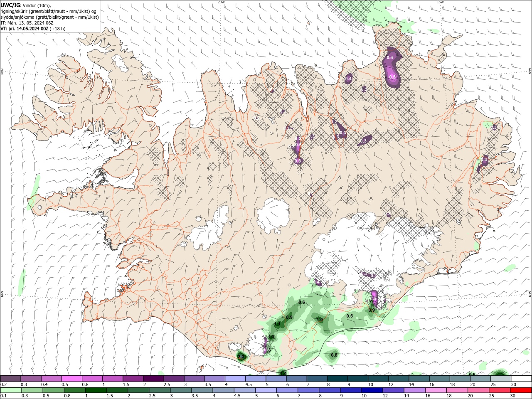
Task: Click the white swatch labeled 30 in top legend row
Action: [521, 379]
